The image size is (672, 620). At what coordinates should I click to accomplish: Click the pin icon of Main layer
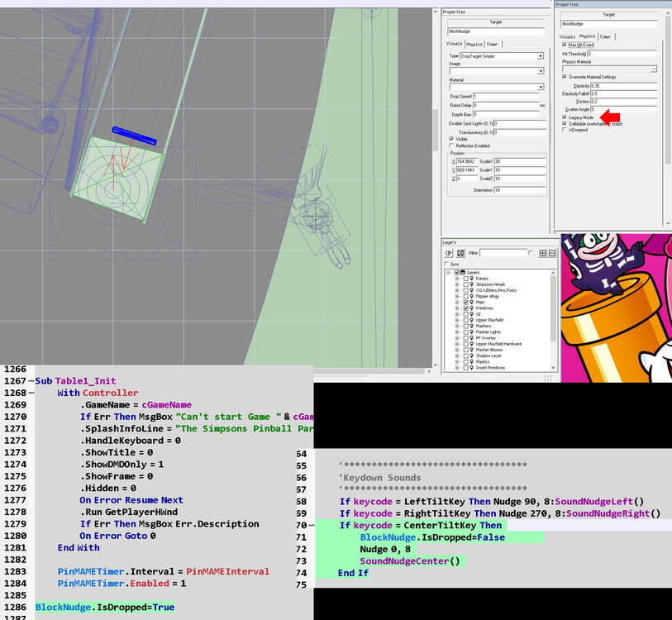471,303
